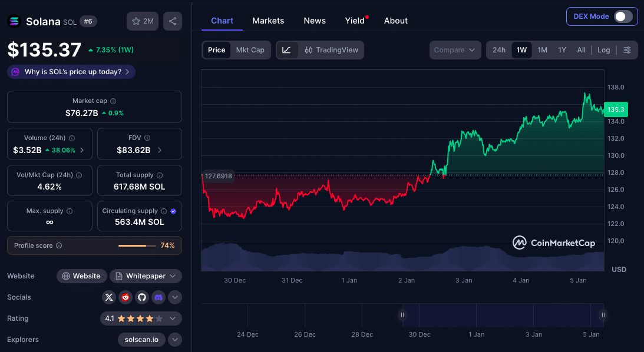The image size is (644, 352).
Task: Switch chart toggle from Price to Mkt Cap
Action: (250, 50)
